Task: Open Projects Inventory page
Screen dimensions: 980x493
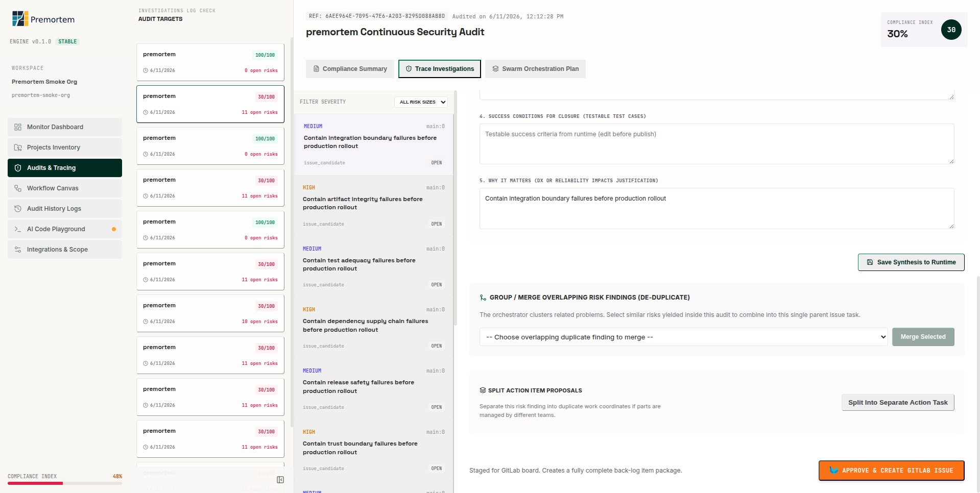Action: 65,147
